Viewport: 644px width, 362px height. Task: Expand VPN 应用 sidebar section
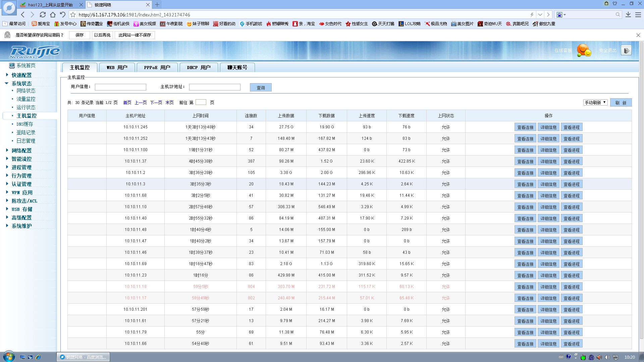[22, 192]
